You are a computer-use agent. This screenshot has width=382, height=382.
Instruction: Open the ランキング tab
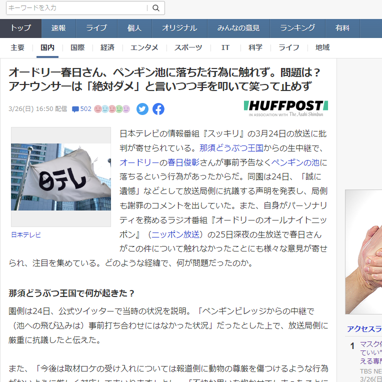(x=298, y=28)
